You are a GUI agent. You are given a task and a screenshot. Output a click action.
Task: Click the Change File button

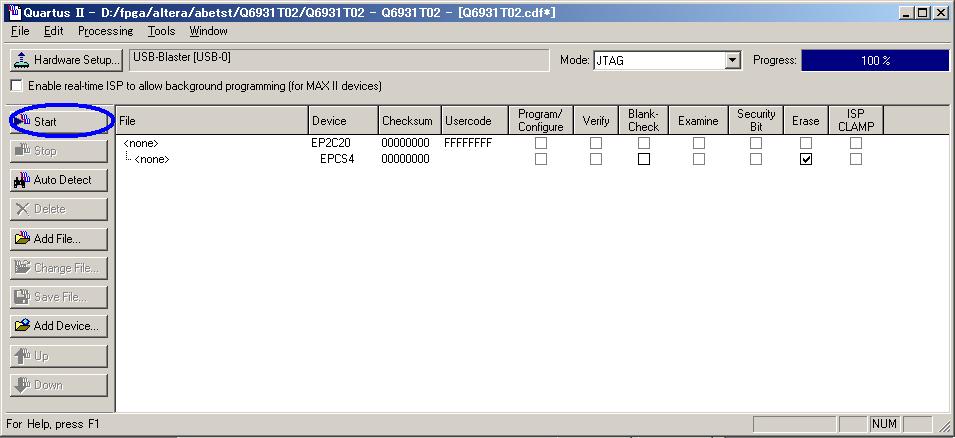point(58,268)
